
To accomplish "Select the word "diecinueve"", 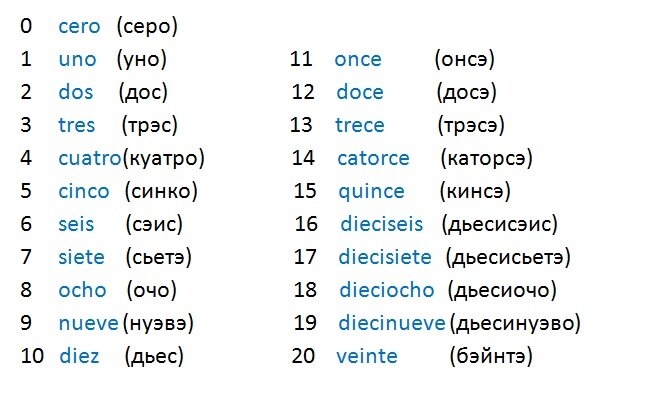I will (391, 323).
